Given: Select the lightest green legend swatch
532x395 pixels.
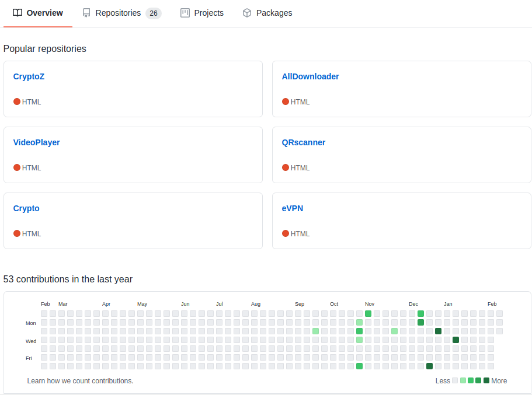Looking at the screenshot, I should point(463,380).
